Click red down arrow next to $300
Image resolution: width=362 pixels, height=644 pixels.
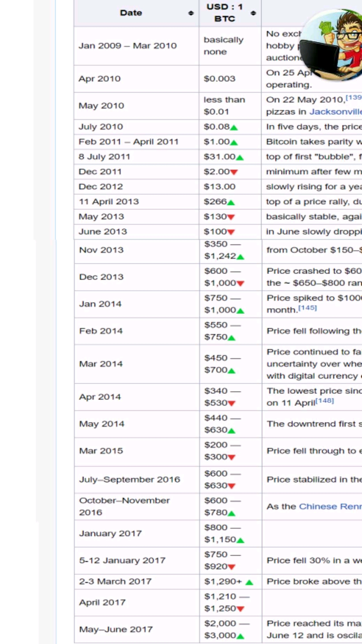click(232, 458)
